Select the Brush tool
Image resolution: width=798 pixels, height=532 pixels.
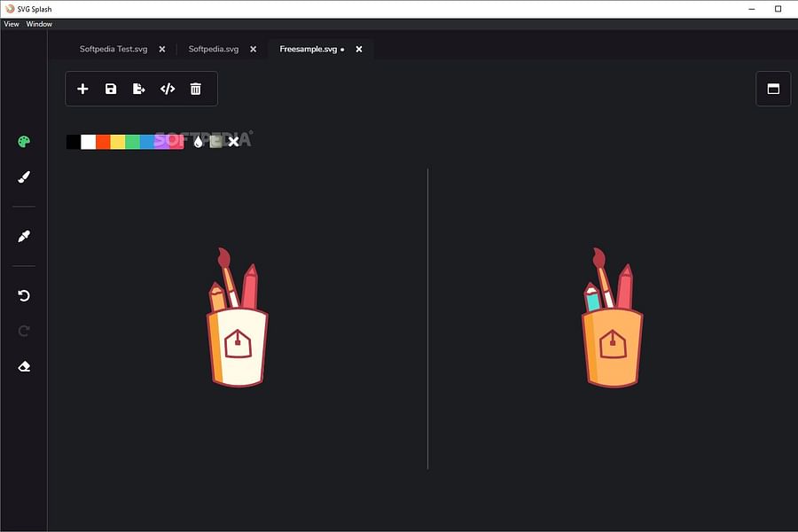click(x=23, y=176)
